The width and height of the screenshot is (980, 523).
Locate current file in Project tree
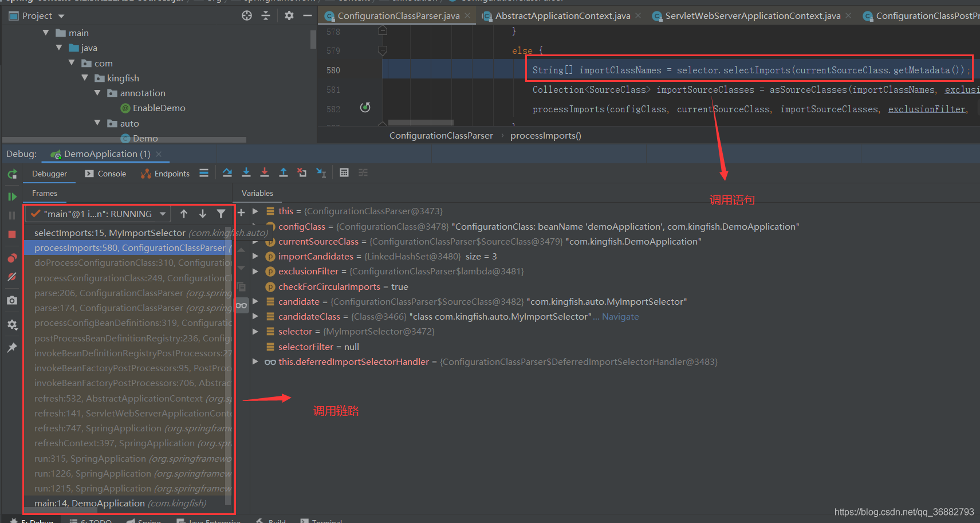coord(247,15)
